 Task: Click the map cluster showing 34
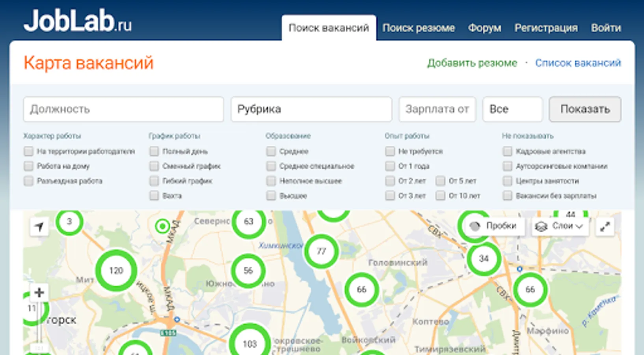[x=484, y=258]
